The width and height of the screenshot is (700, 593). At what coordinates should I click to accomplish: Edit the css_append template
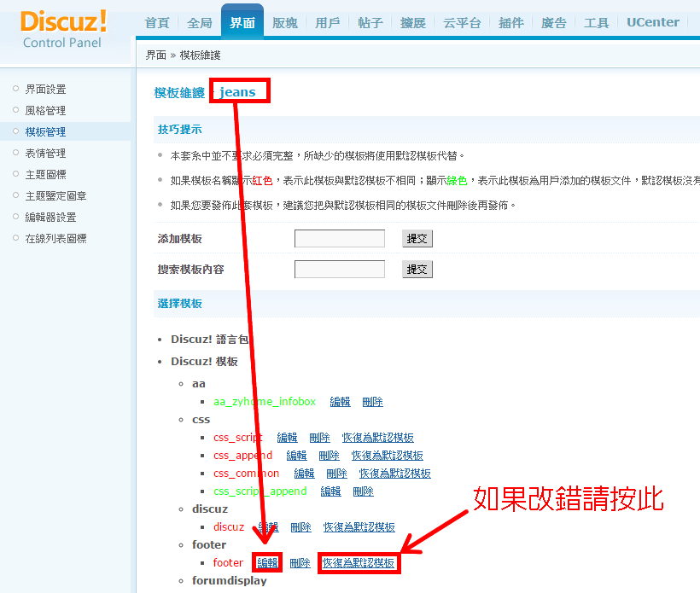pos(296,455)
